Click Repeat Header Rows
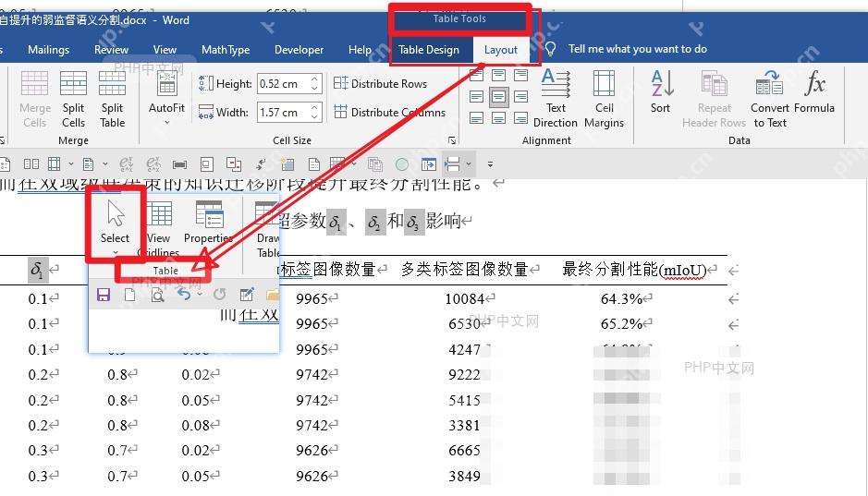Image resolution: width=868 pixels, height=496 pixels. (715, 99)
